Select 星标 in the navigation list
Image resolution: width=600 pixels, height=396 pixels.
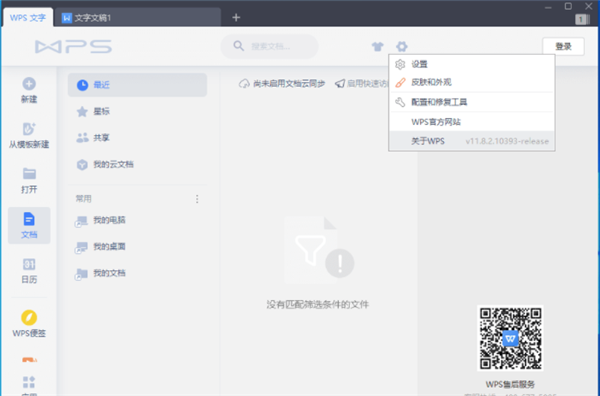point(137,111)
